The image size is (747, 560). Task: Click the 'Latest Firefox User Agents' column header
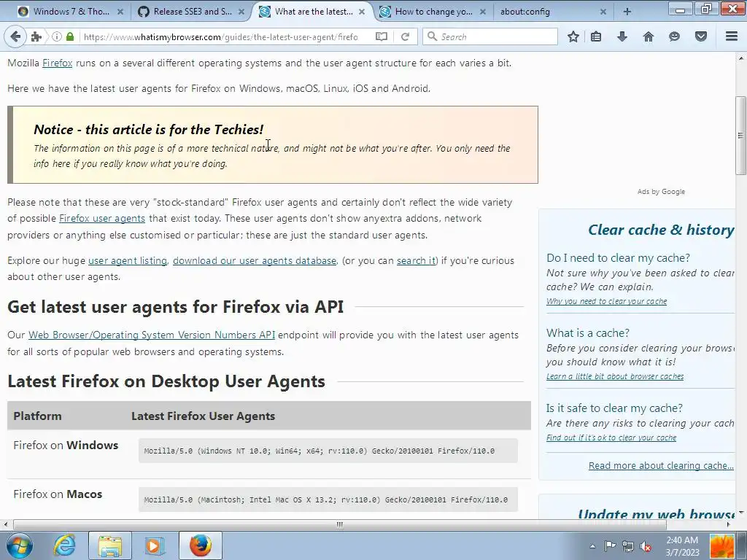click(x=203, y=416)
